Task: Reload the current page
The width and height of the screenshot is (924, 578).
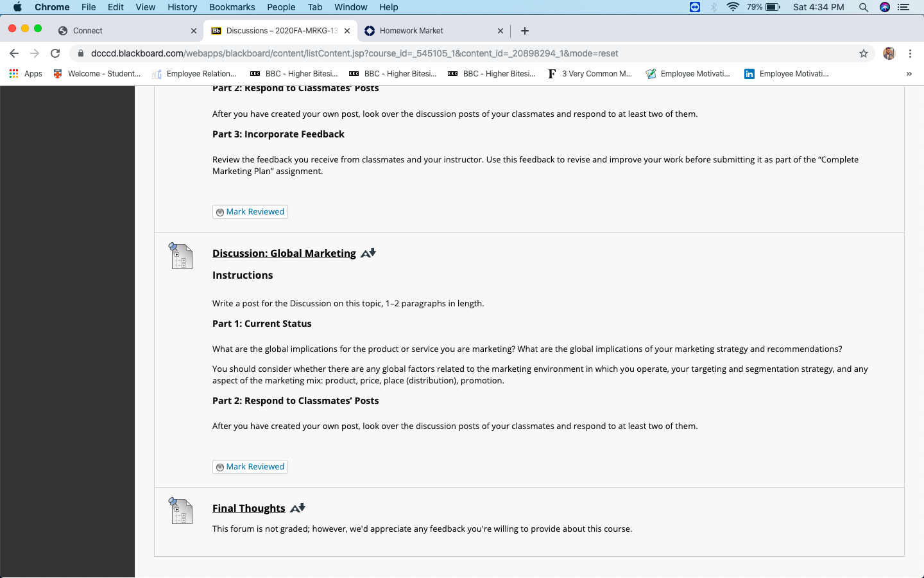Action: (55, 53)
